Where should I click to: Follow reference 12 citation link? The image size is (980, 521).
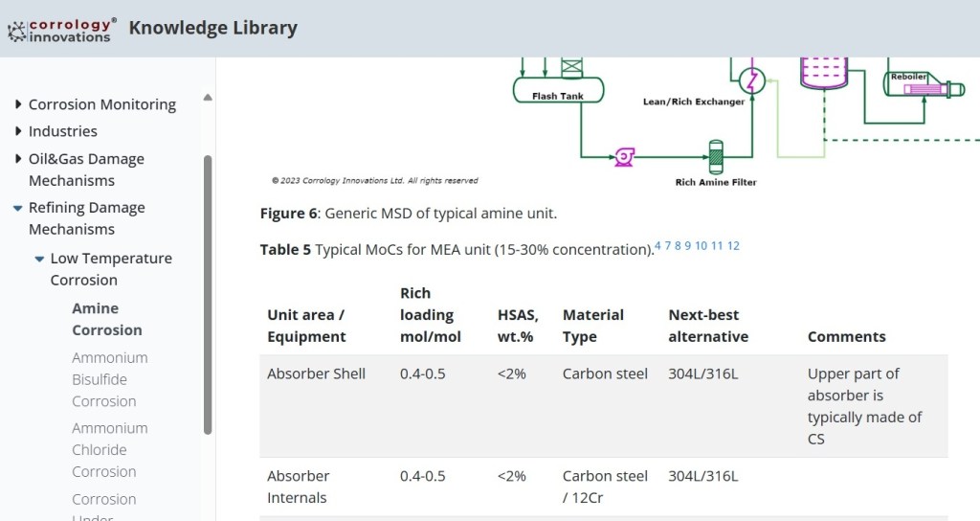tap(733, 245)
